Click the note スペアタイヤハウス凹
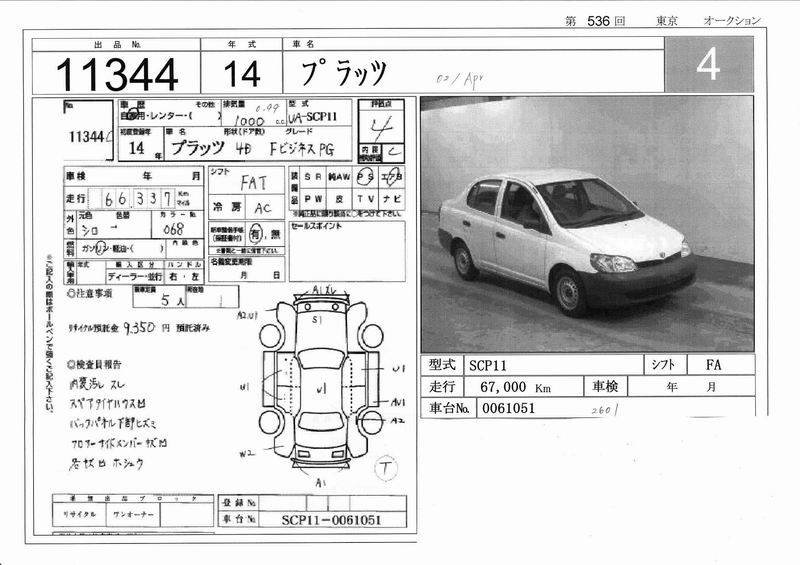This screenshot has width=800, height=565. (108, 404)
